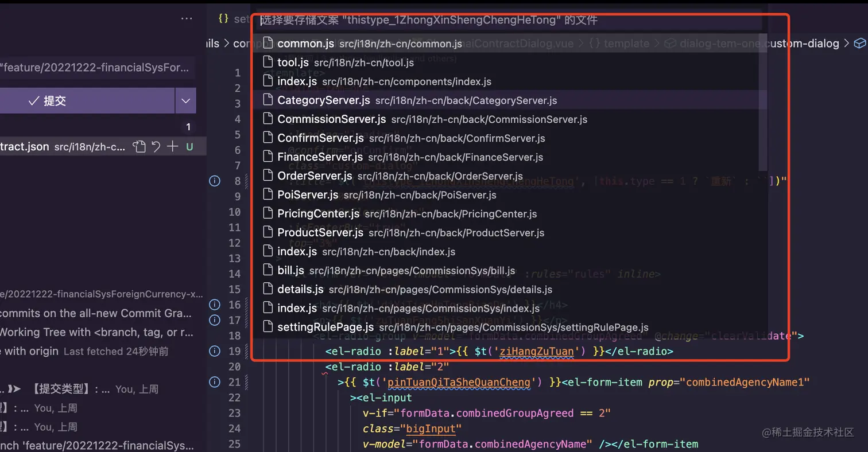The width and height of the screenshot is (868, 452).
Task: Click the cube symbol icon at the breadcrumb end
Action: click(x=859, y=44)
